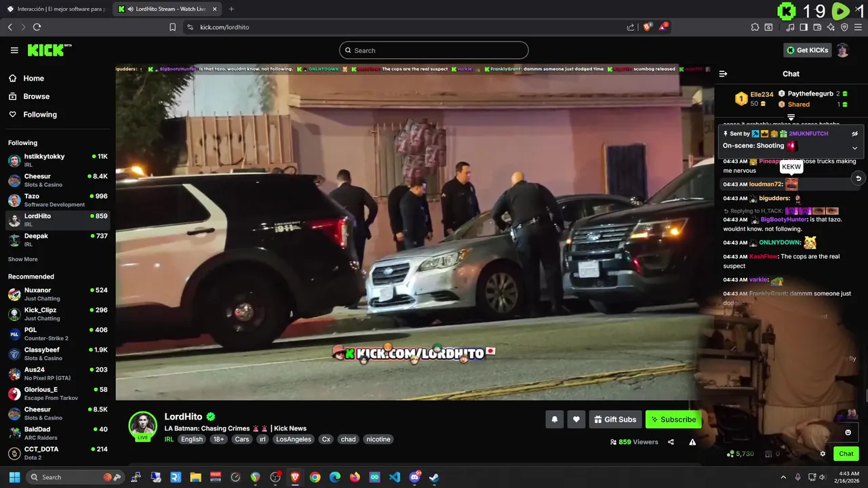
Task: Open browser extensions puzzle icon
Action: point(755,27)
